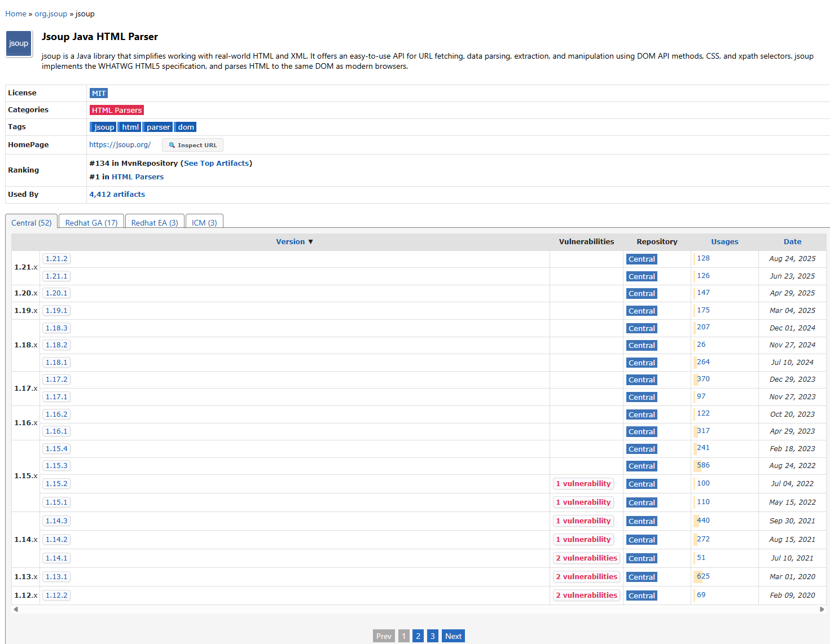
Task: Click the Inspect URL button
Action: (x=192, y=145)
